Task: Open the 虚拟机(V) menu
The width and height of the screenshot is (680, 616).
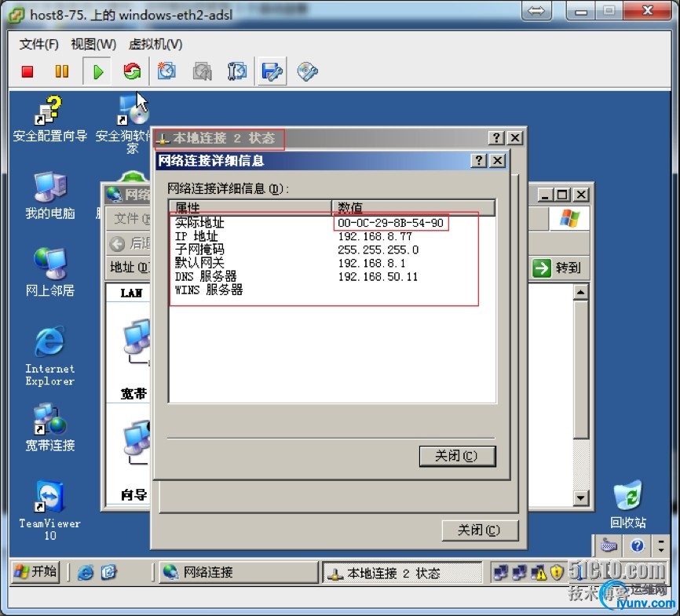Action: pyautogui.click(x=155, y=44)
